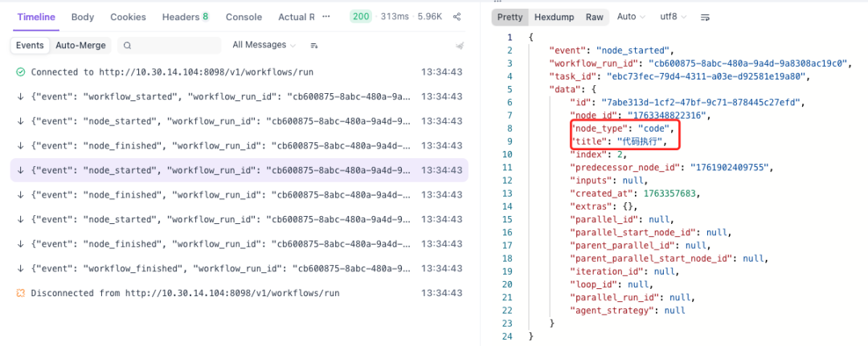
Task: Switch to Hexdump view
Action: tap(554, 17)
